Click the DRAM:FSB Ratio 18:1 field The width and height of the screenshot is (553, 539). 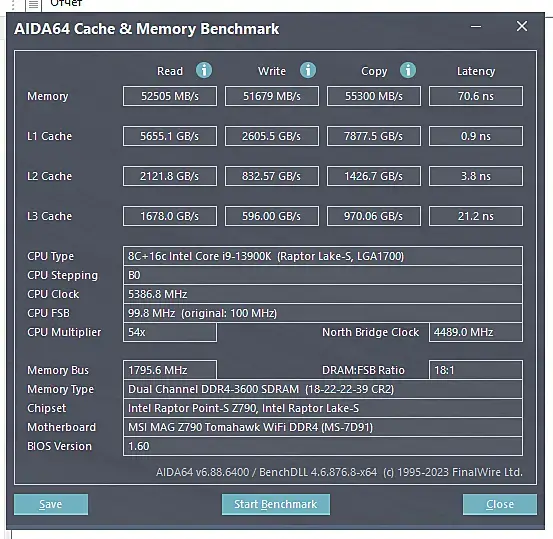point(476,370)
